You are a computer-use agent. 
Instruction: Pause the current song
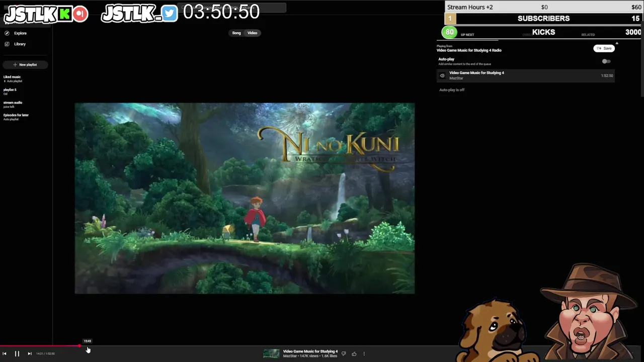click(17, 353)
